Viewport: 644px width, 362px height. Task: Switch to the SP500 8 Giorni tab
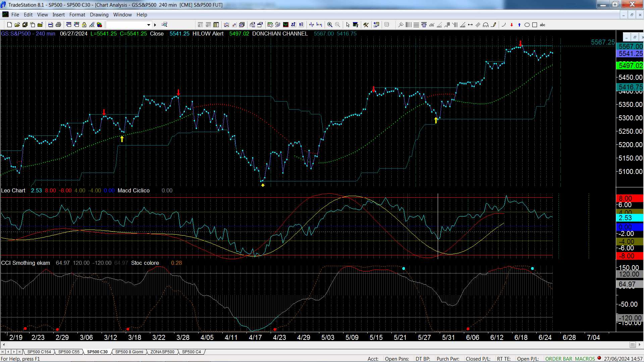(x=129, y=352)
